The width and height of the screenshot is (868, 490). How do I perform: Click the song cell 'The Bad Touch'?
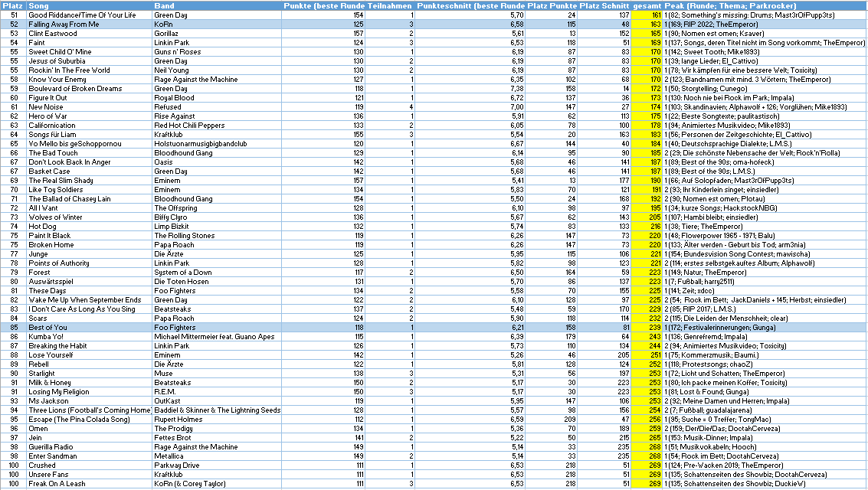pyautogui.click(x=89, y=153)
